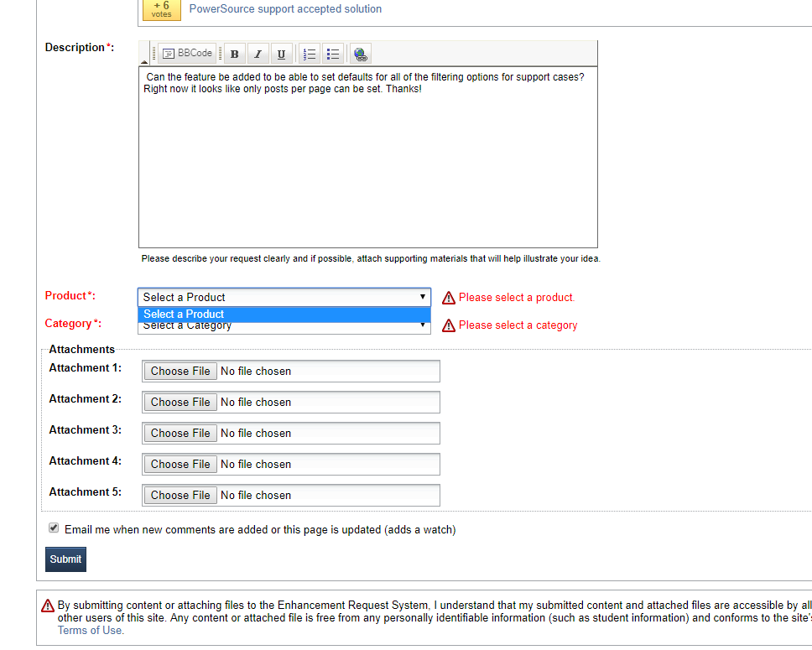Choose file for Attachment 4

point(180,465)
